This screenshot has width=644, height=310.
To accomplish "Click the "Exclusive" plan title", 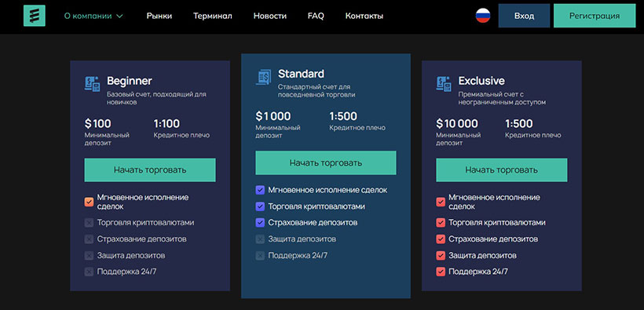I will [481, 81].
